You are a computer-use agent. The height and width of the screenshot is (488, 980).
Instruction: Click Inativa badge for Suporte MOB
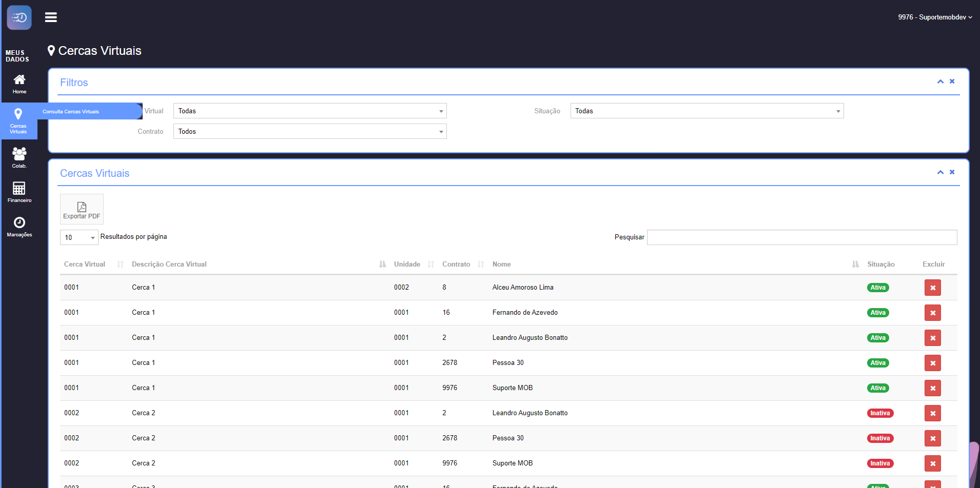click(x=880, y=463)
